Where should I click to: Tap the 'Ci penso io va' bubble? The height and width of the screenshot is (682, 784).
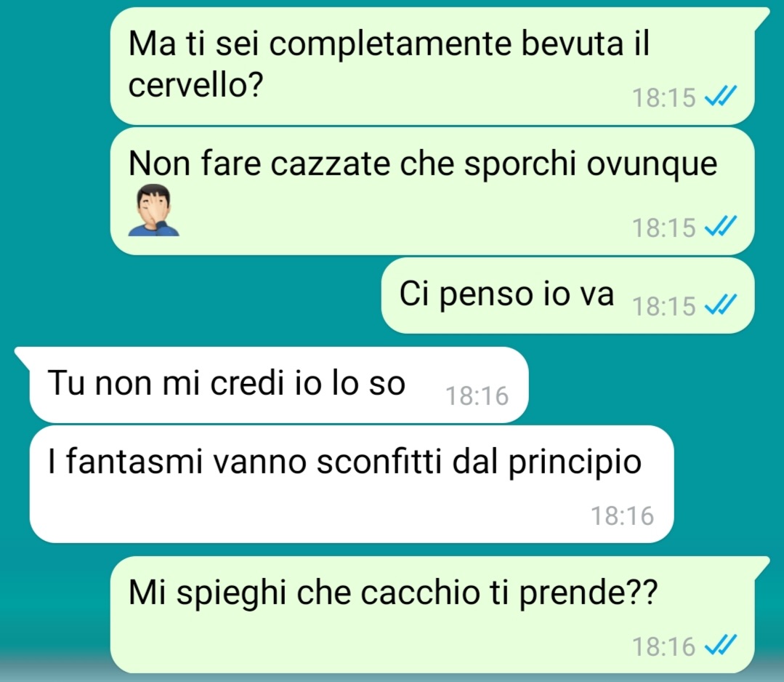pos(567,295)
